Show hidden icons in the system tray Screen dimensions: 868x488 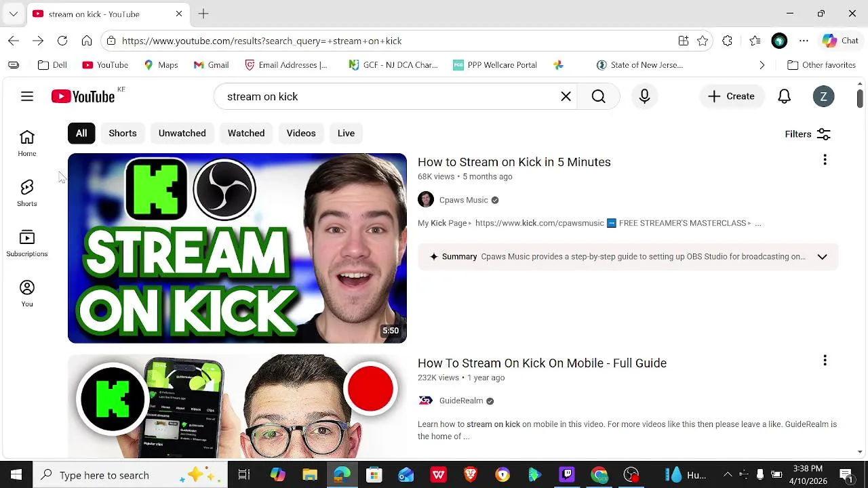point(728,475)
